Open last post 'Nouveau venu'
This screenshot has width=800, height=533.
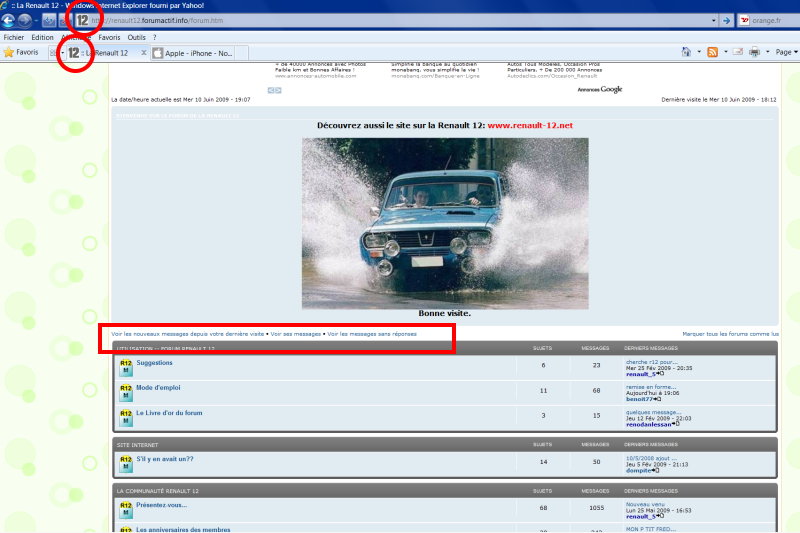[645, 504]
